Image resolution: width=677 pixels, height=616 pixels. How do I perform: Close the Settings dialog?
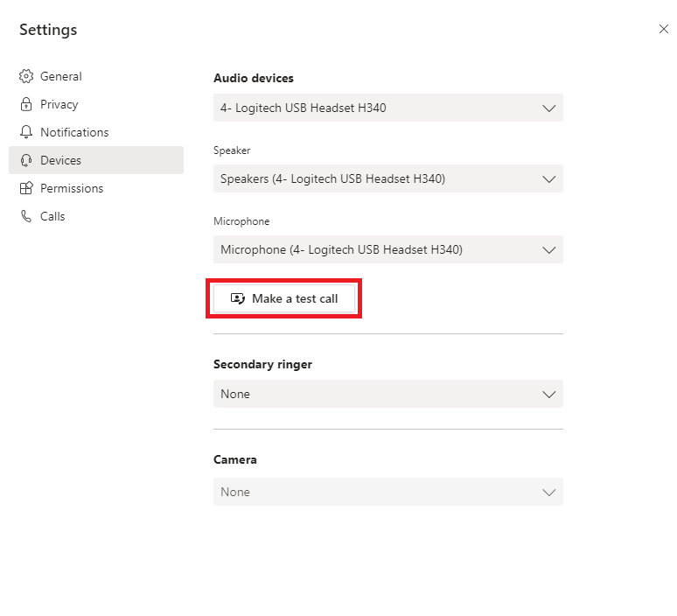pos(663,29)
